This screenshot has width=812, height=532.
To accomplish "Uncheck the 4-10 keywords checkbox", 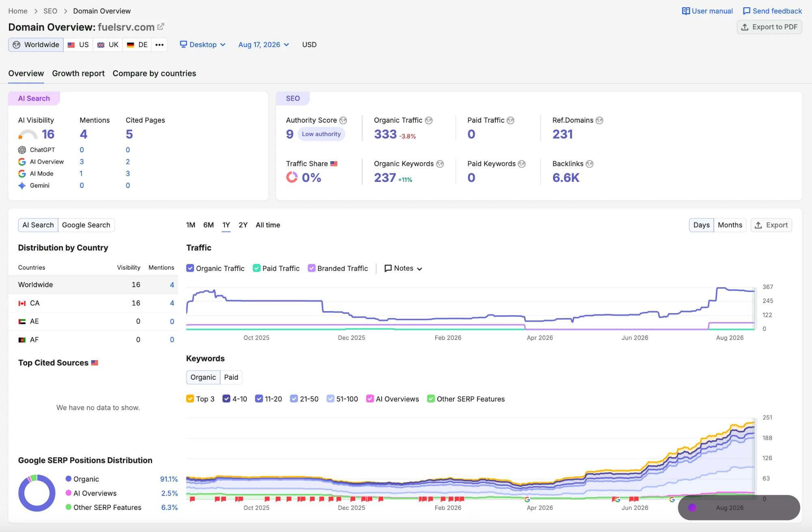I will click(x=227, y=399).
